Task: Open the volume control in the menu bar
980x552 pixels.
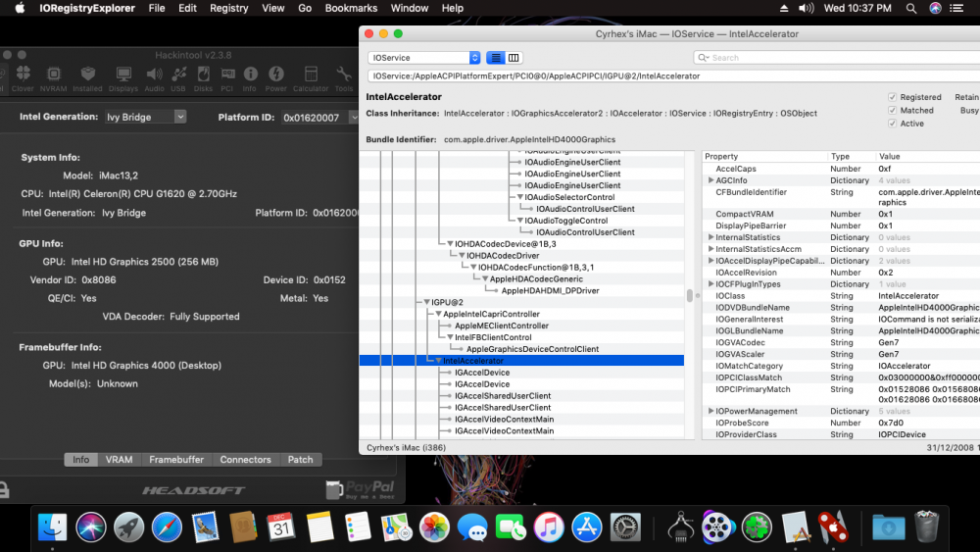Action: coord(806,8)
